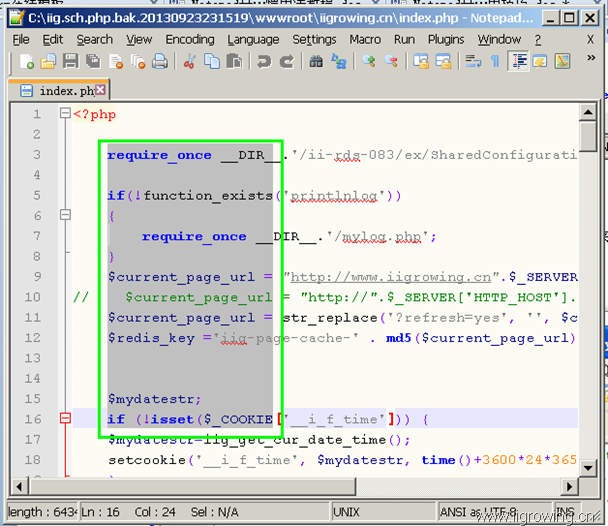This screenshot has height=526, width=608.
Task: Open the ? help menu
Action: point(537,40)
